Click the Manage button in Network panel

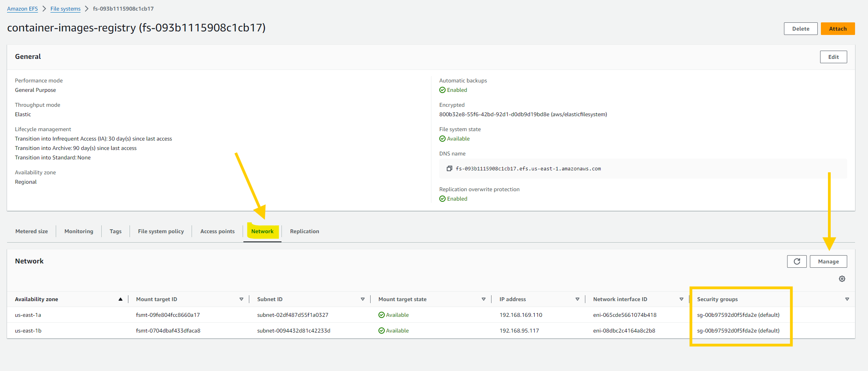[828, 261]
